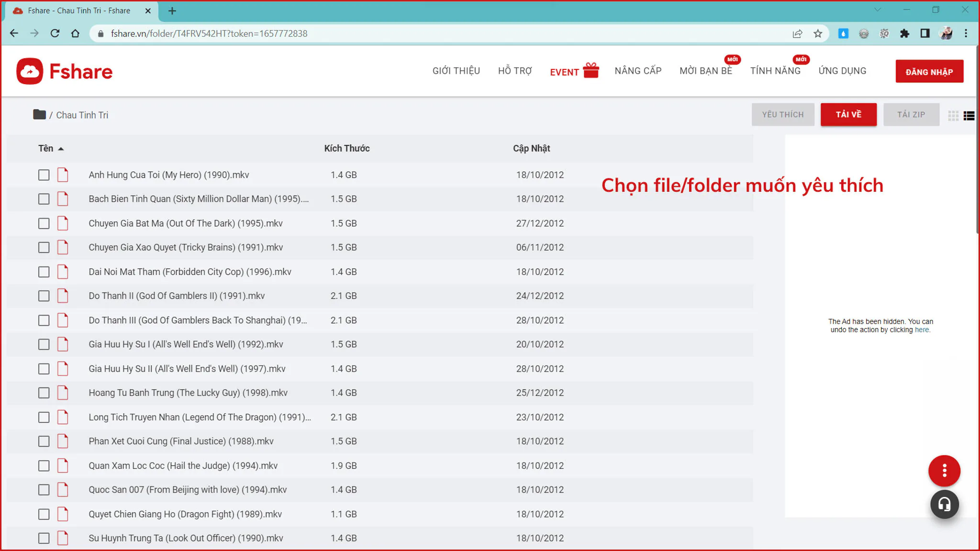Screen dimensions: 980x551
Task: Check the box for Anh Hung Cua Toi (My Hero)
Action: click(x=44, y=175)
